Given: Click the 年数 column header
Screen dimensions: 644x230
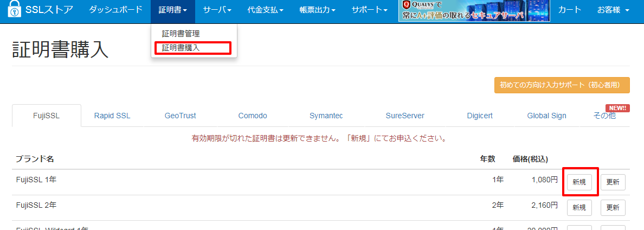Looking at the screenshot, I should coord(488,159).
